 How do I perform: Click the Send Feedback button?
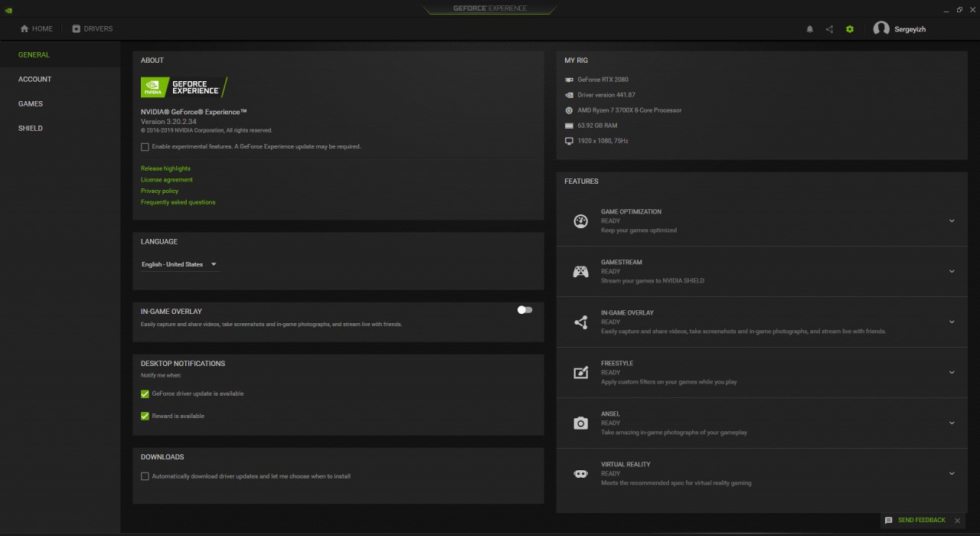[x=922, y=521]
